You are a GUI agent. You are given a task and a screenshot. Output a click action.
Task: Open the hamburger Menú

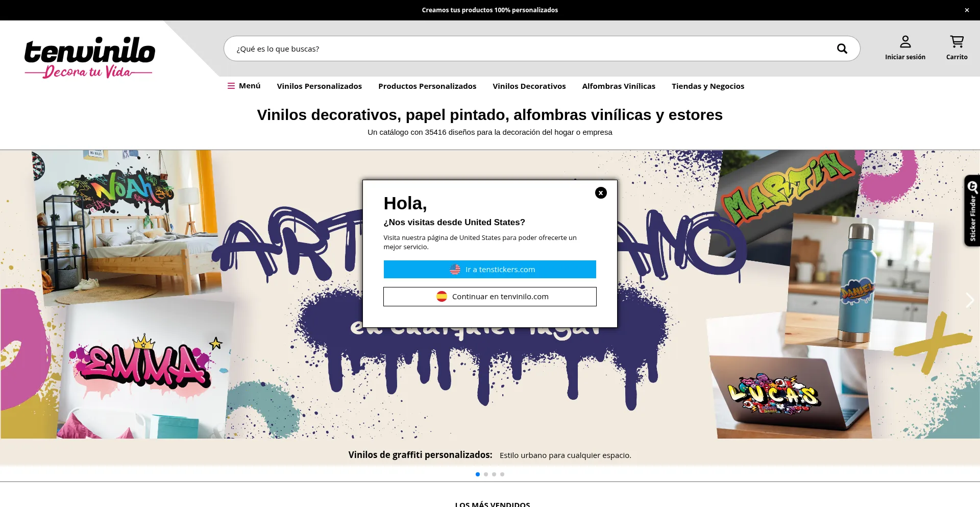[x=244, y=86]
